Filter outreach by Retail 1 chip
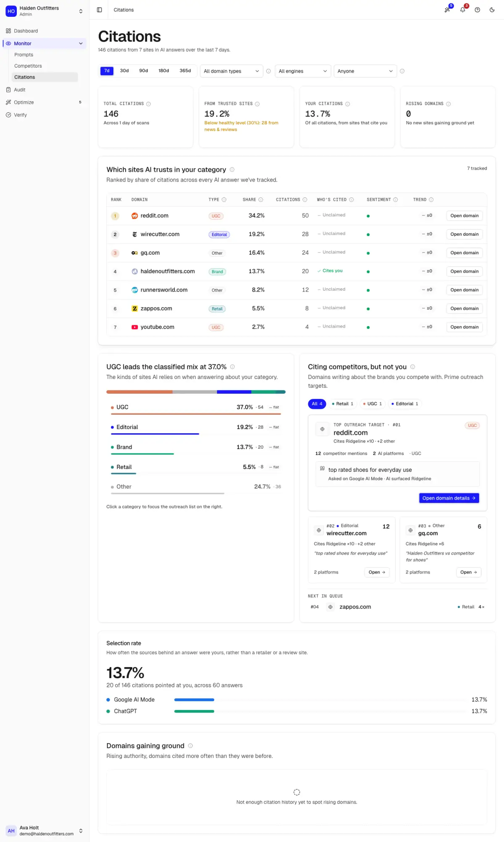 tap(343, 404)
